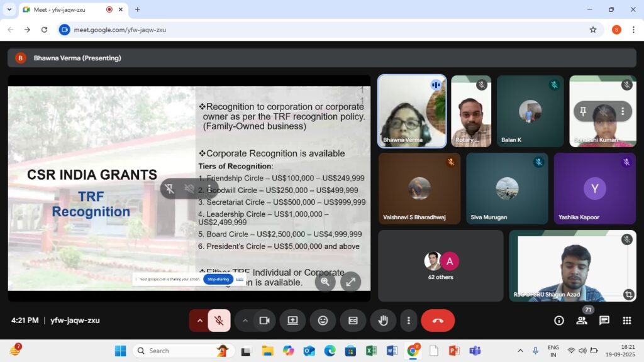This screenshot has height=362, width=644.
Task: Toggle closed captions in the call bar
Action: pos(353,321)
